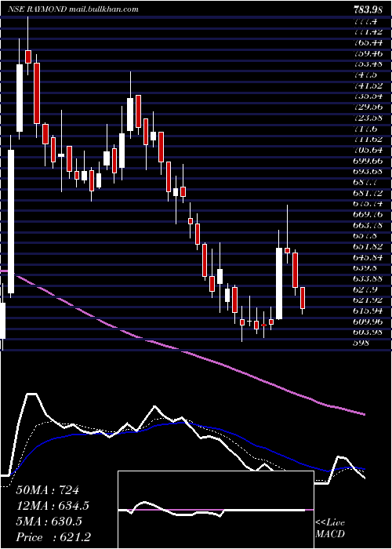Click the '663.78' price axis label

click(368, 225)
